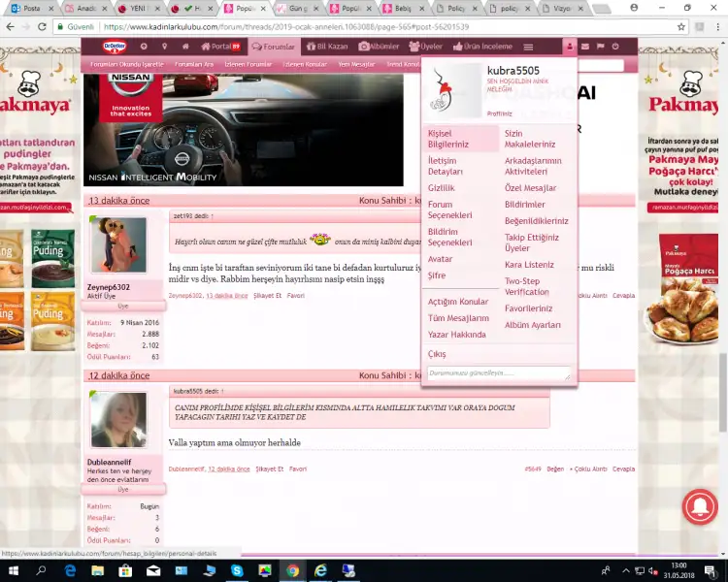Open the envelope messages icon in navbar
This screenshot has width=728, height=582.
[584, 47]
